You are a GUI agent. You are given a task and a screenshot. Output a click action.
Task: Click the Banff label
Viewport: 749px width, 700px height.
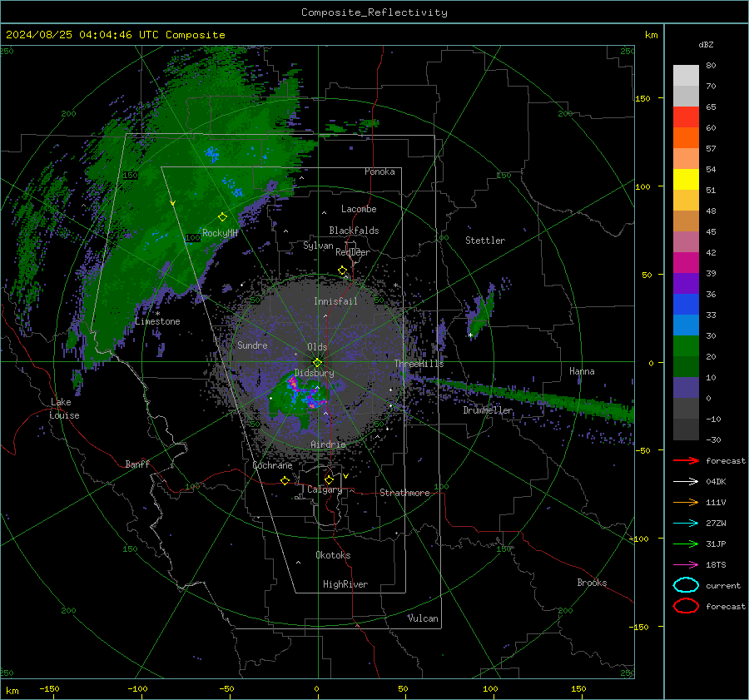[x=137, y=464]
